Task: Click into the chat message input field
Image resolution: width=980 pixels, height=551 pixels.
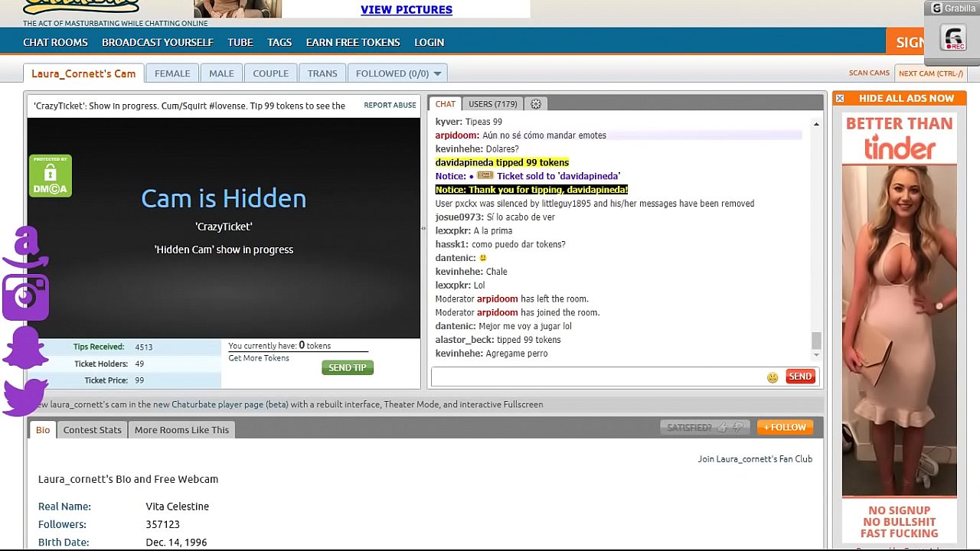Action: click(x=597, y=377)
